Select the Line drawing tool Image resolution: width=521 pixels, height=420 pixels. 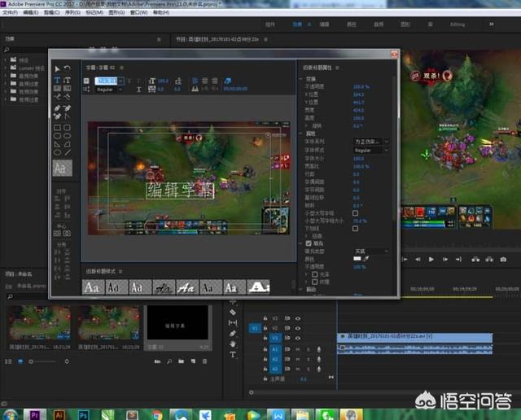point(67,152)
